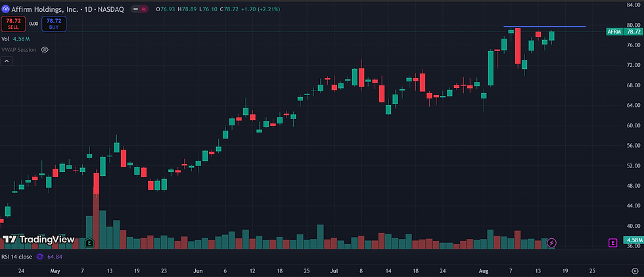The height and width of the screenshot is (277, 644).
Task: Open the purple E upcoming earnings marker
Action: (x=612, y=243)
